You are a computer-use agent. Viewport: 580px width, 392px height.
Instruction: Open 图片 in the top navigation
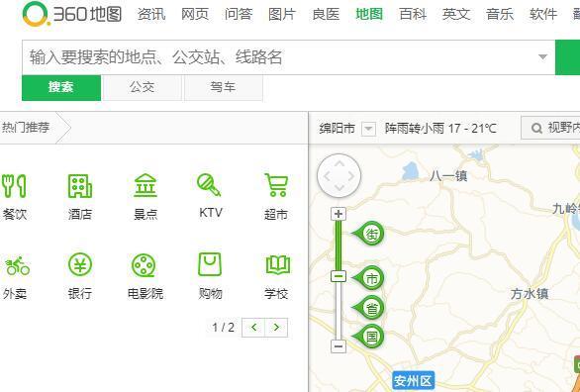(x=282, y=15)
